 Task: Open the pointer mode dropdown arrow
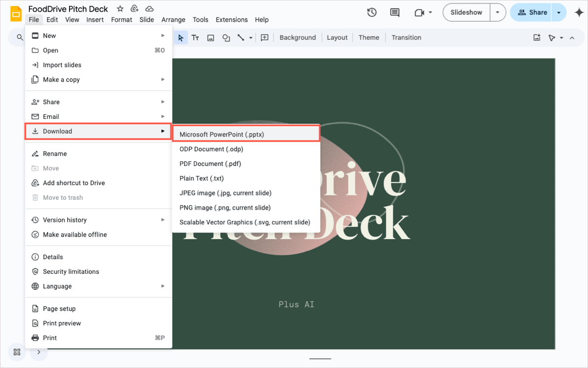pos(562,38)
